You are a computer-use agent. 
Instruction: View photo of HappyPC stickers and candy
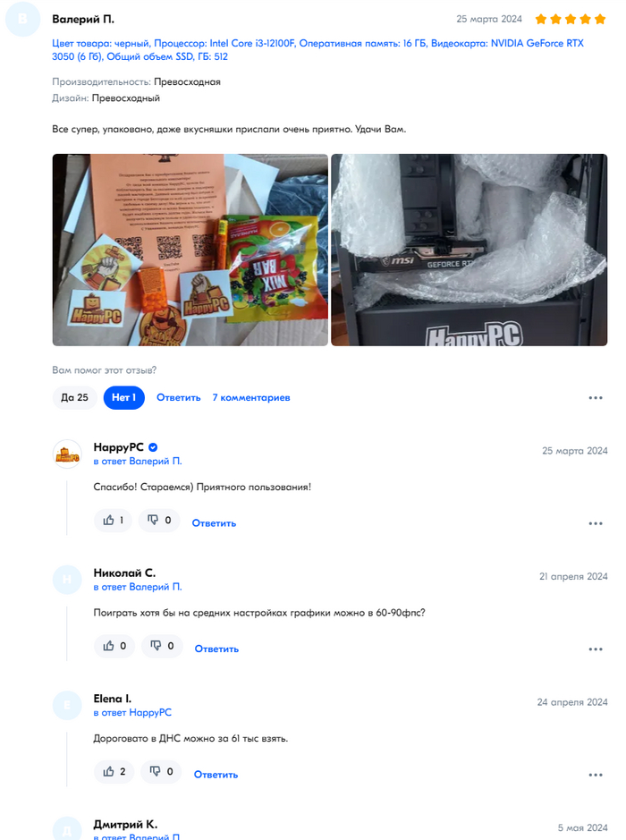[x=190, y=250]
